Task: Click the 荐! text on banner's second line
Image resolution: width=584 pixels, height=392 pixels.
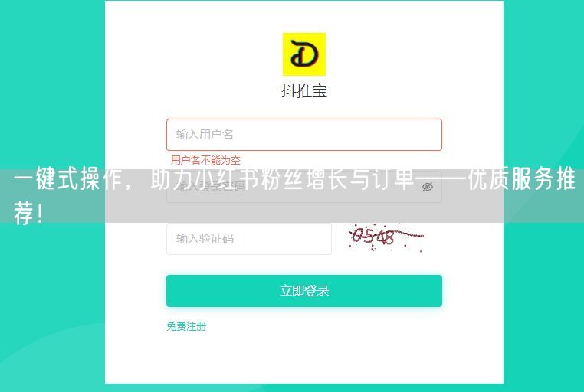Action: [x=29, y=213]
